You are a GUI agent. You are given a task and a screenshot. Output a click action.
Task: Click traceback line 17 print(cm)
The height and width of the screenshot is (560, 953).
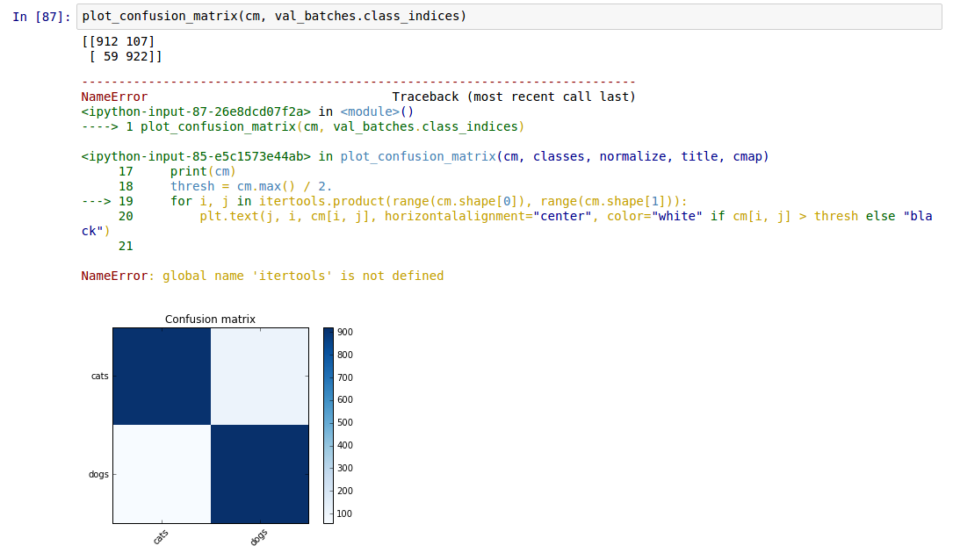(x=202, y=171)
